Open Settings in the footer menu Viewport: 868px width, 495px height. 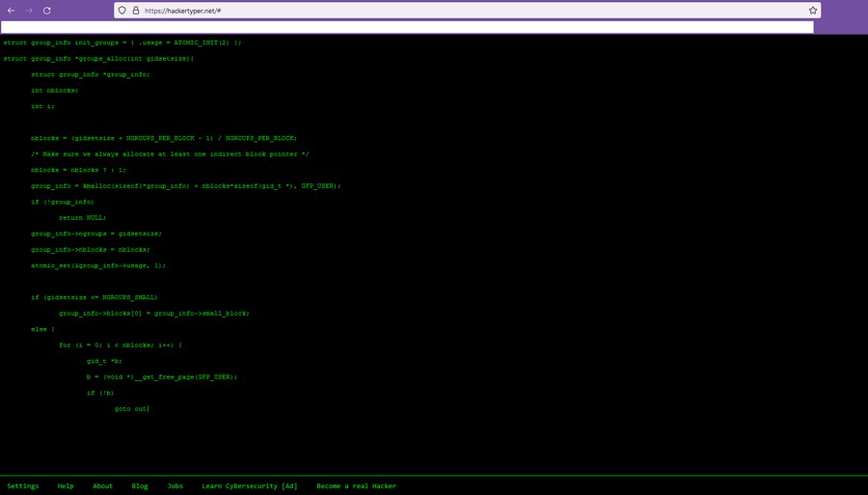[23, 486]
